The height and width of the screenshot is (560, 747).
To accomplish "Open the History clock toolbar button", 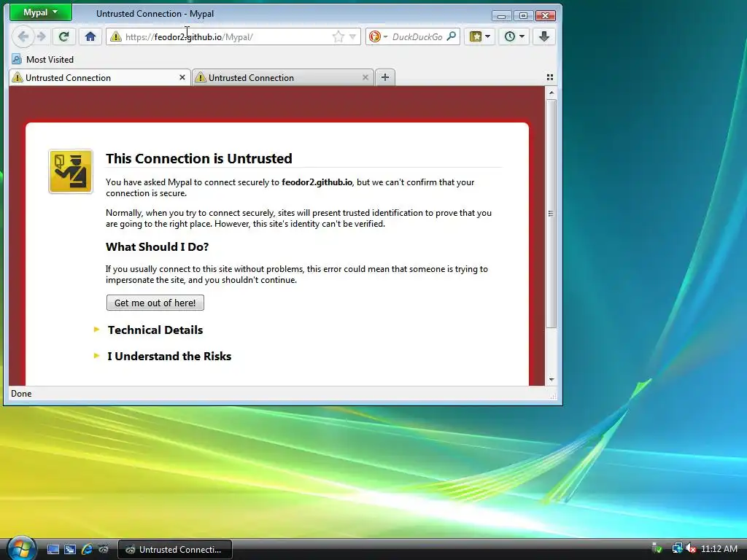I will (x=514, y=36).
